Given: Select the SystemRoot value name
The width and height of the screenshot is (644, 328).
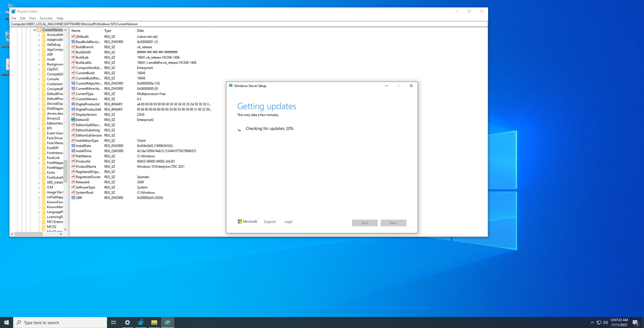Looking at the screenshot, I should [x=85, y=192].
